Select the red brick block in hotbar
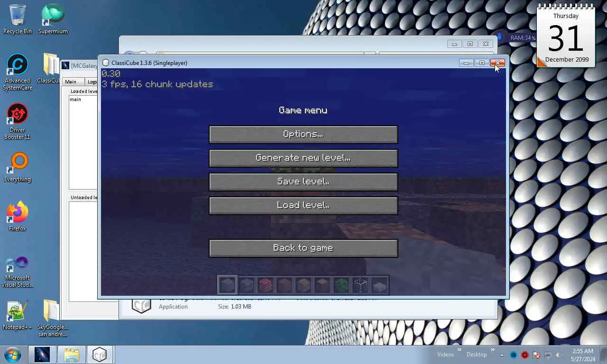 (266, 285)
